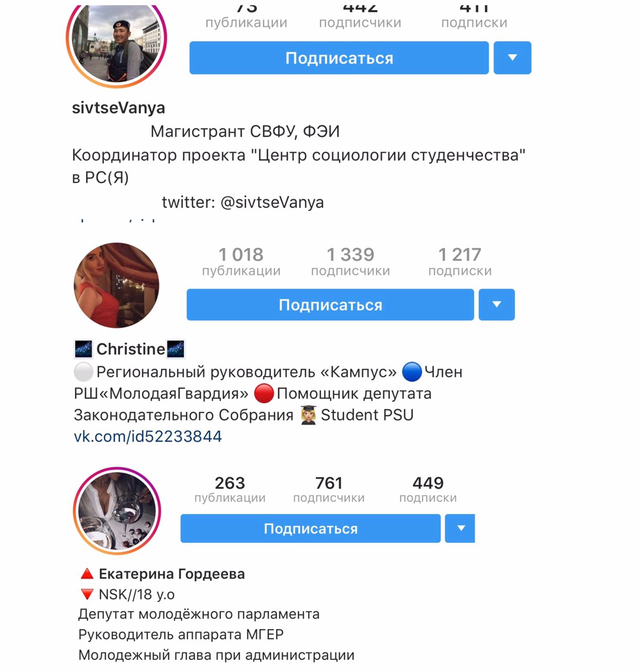Viewport: 639px width, 672px height.
Task: View sivtseVanya's 442 подписчики count
Action: (360, 16)
